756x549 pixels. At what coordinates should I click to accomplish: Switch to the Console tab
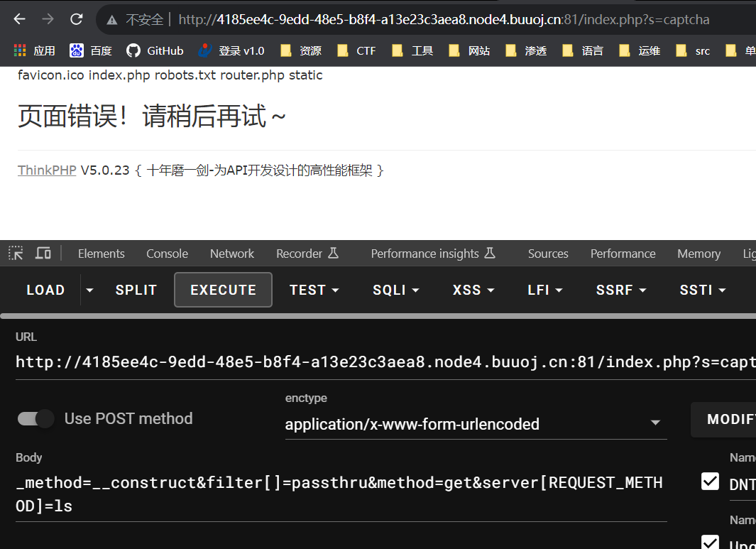tap(168, 254)
